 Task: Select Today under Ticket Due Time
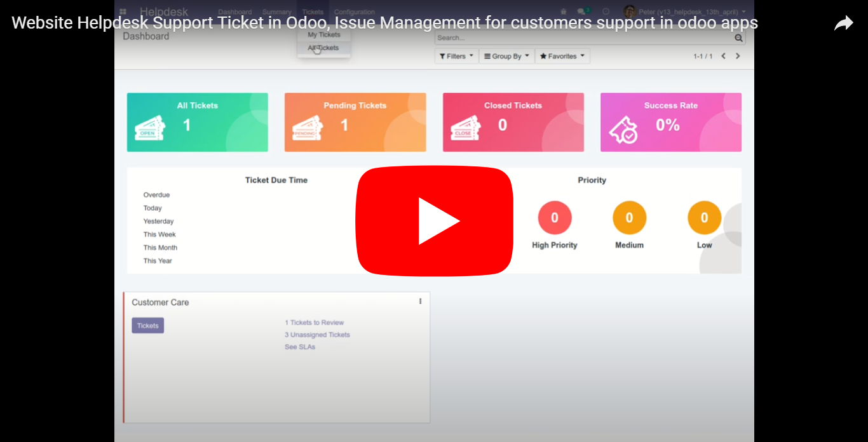coord(153,208)
